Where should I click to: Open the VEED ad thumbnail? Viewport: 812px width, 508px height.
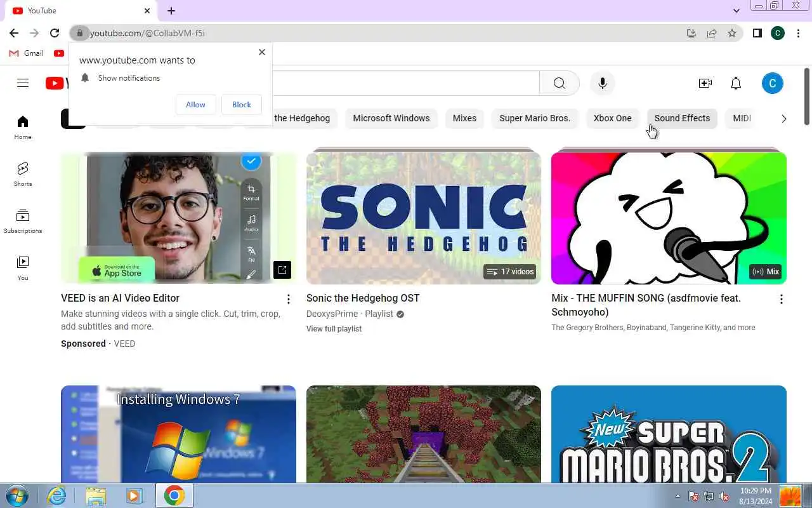click(178, 218)
